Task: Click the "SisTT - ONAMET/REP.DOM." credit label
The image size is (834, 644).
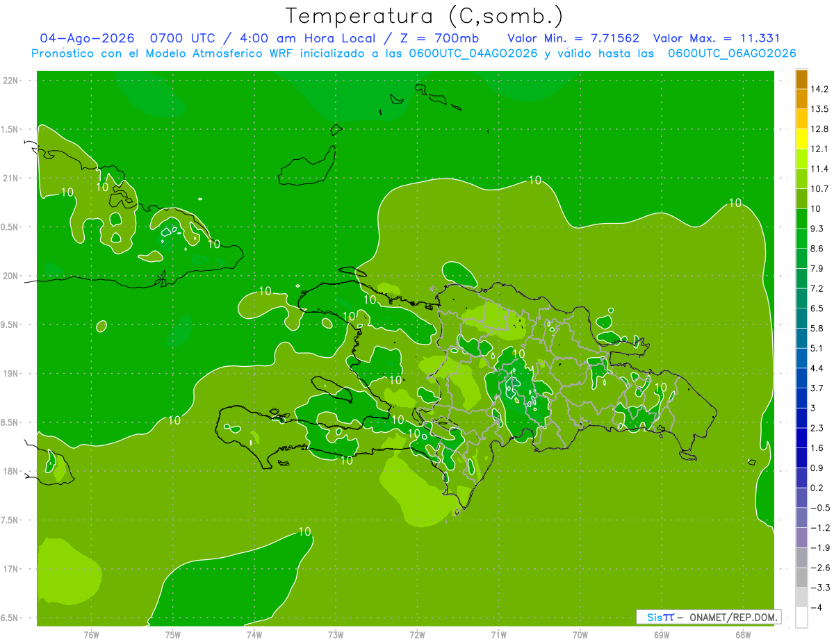Action: [x=708, y=617]
